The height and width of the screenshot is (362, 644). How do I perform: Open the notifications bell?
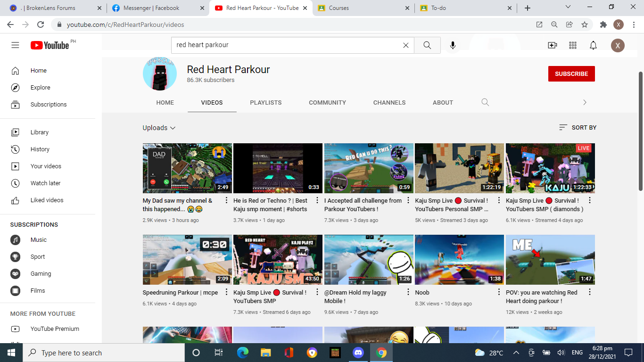point(594,45)
